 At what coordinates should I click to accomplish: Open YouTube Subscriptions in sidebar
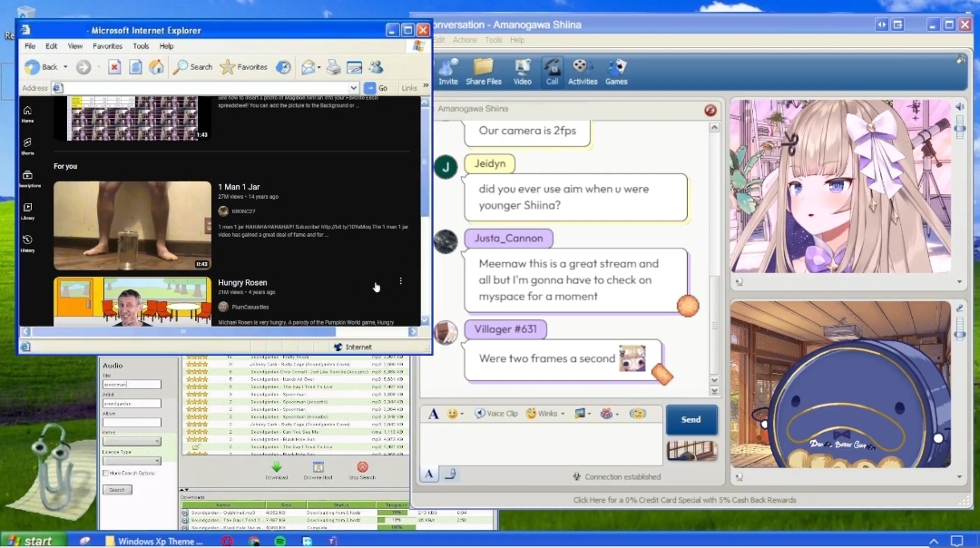point(29,179)
